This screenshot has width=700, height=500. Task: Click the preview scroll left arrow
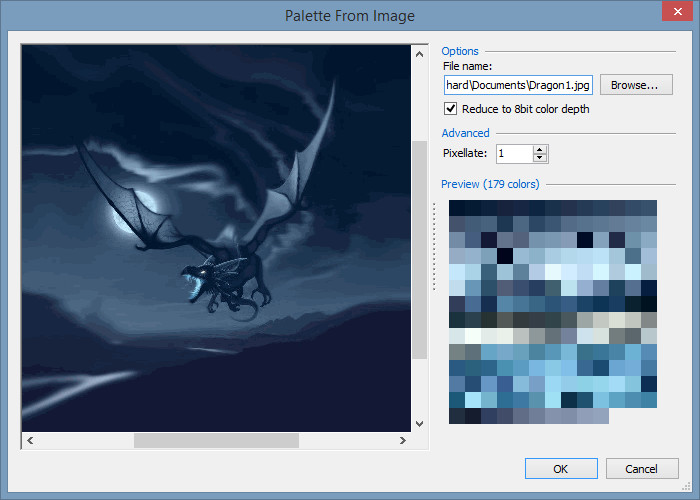point(30,441)
